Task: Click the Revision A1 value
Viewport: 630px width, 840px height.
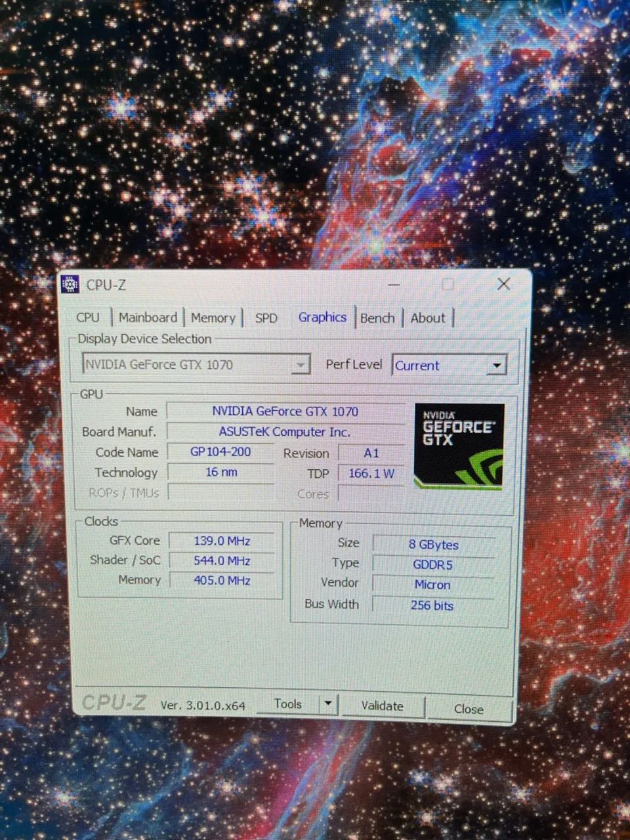Action: (371, 453)
